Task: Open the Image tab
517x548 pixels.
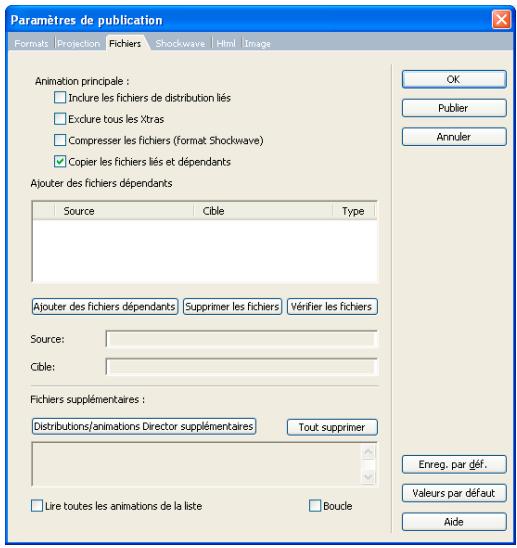Action: tap(257, 44)
